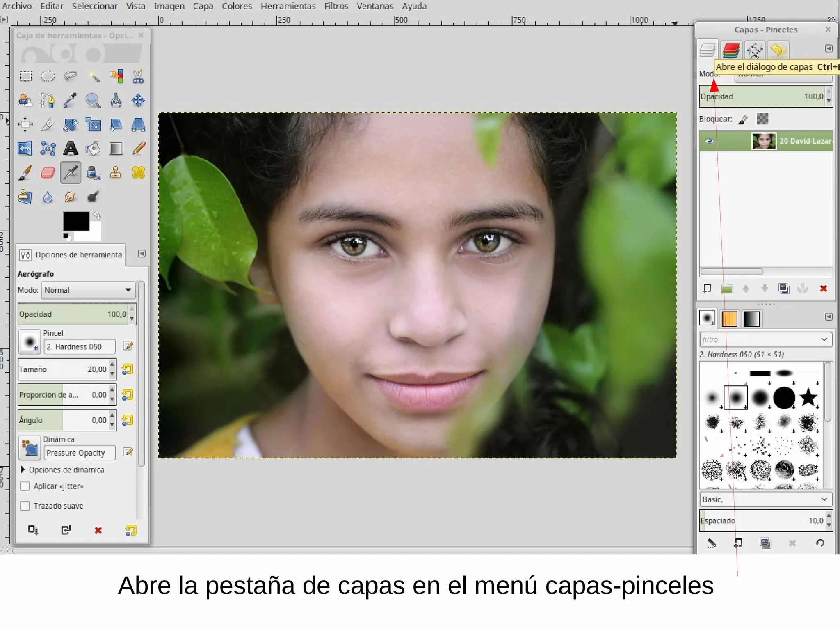Select the Ellipse select tool

(x=48, y=76)
